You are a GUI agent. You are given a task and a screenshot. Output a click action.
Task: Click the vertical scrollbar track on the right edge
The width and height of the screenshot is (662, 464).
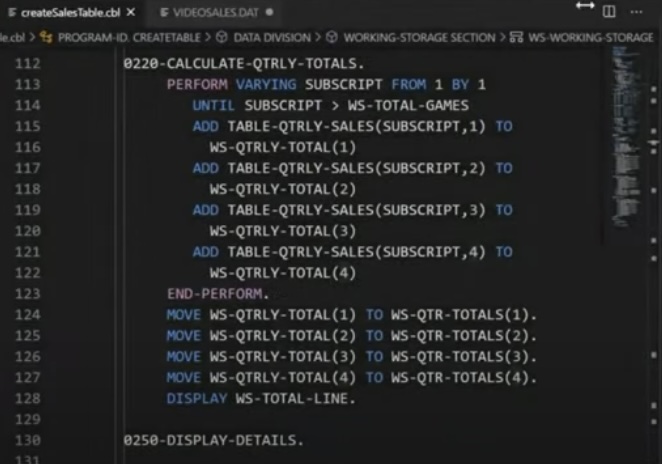click(654, 253)
